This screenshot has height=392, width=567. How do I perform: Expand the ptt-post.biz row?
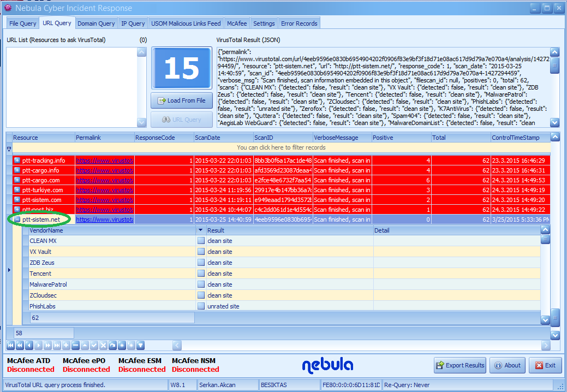17,209
